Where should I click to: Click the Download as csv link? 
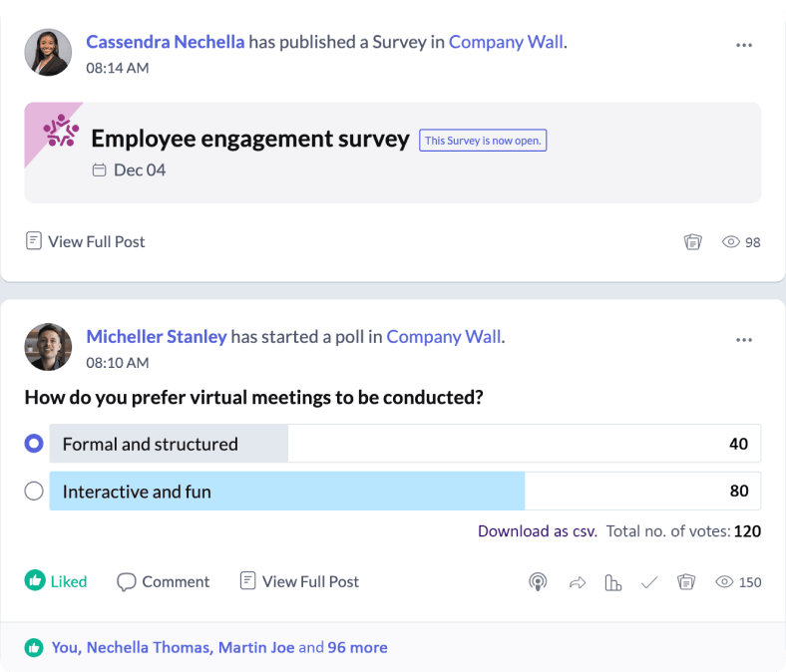[537, 531]
